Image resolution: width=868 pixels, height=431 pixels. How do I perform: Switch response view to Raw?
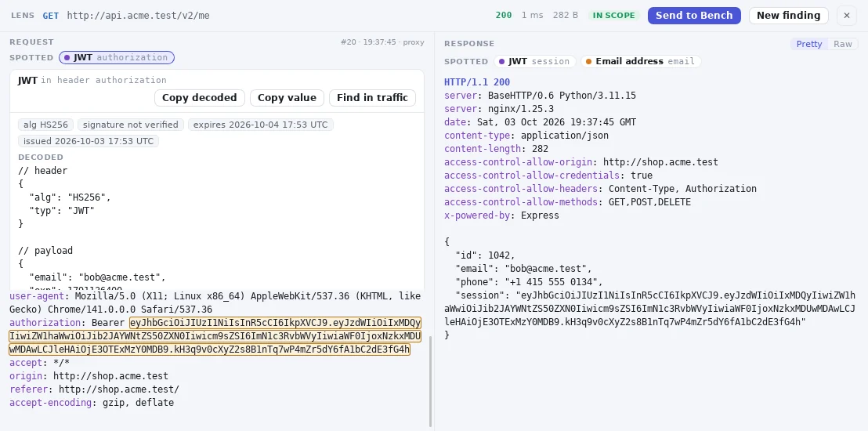click(x=842, y=44)
